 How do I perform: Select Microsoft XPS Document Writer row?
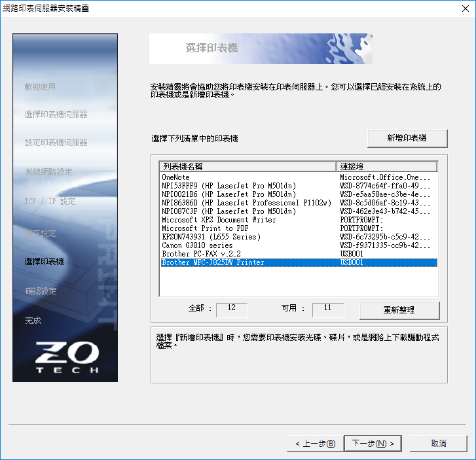(299, 220)
